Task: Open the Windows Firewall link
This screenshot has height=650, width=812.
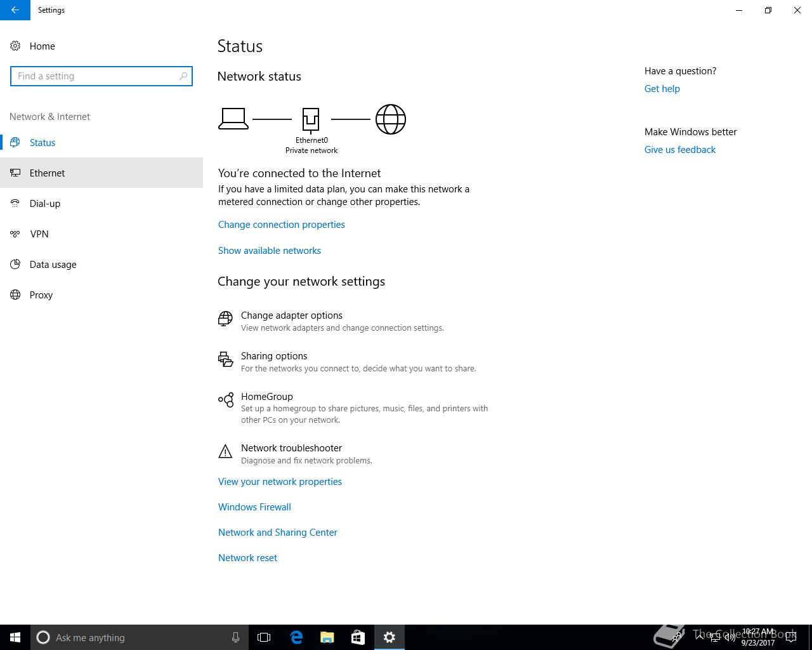Action: (254, 507)
